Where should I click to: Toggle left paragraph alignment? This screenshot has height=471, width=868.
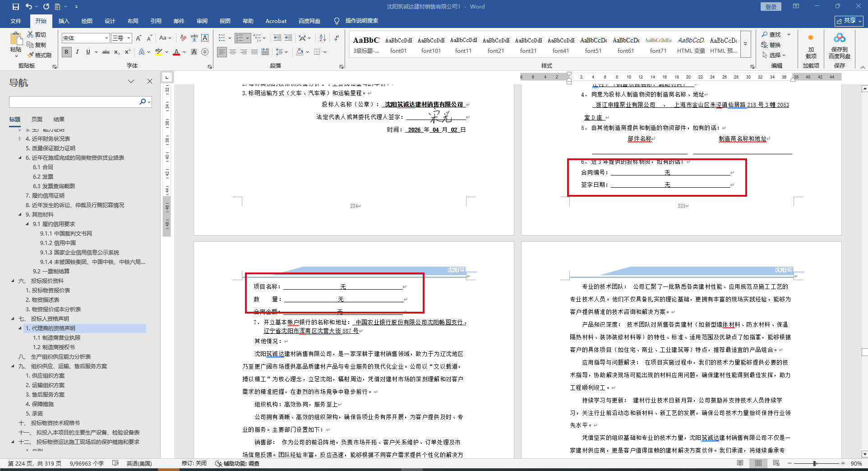pos(222,52)
